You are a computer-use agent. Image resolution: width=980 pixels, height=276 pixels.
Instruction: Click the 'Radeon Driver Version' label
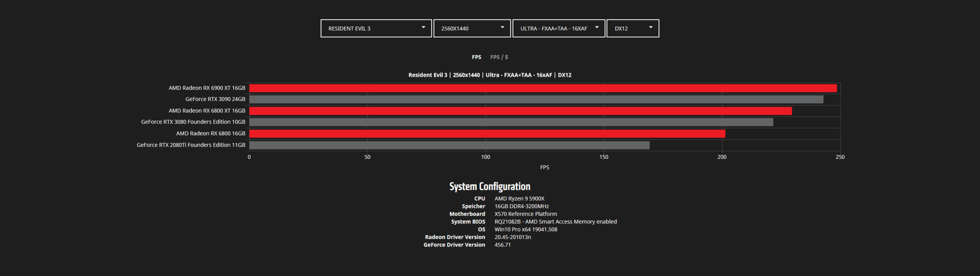pyautogui.click(x=455, y=237)
